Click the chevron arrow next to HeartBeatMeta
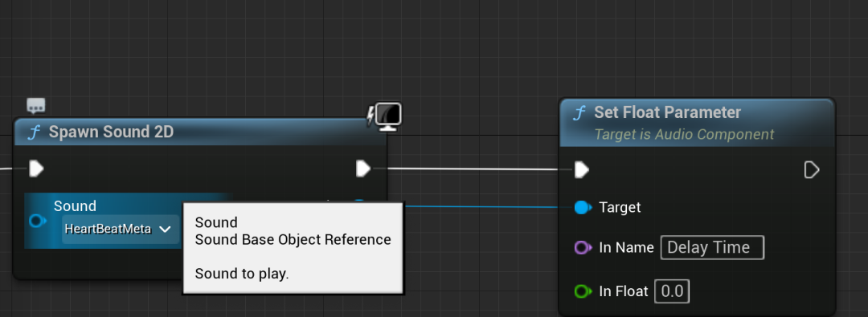This screenshot has height=317, width=868. (x=165, y=229)
